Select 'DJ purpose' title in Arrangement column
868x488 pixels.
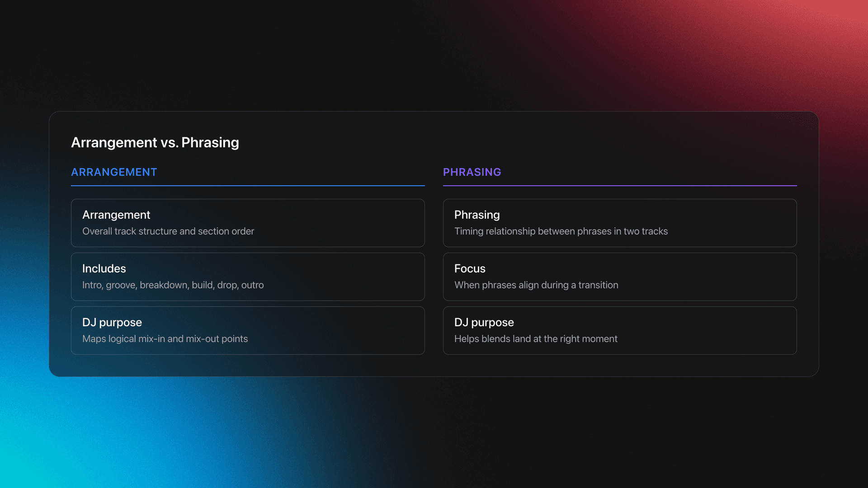click(112, 322)
